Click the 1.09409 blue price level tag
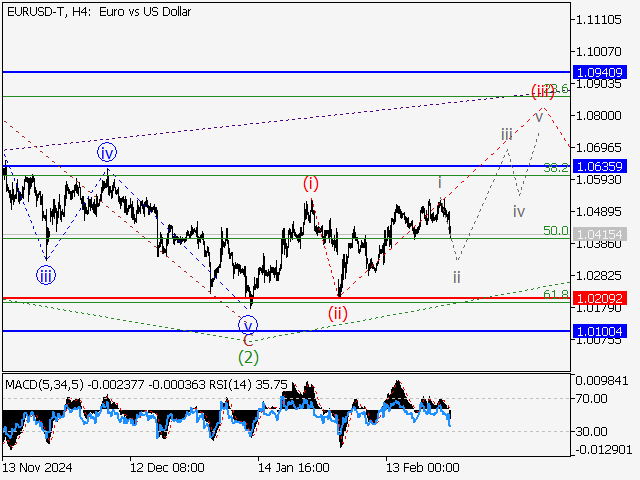Screen dimensions: 640x480 click(x=599, y=72)
